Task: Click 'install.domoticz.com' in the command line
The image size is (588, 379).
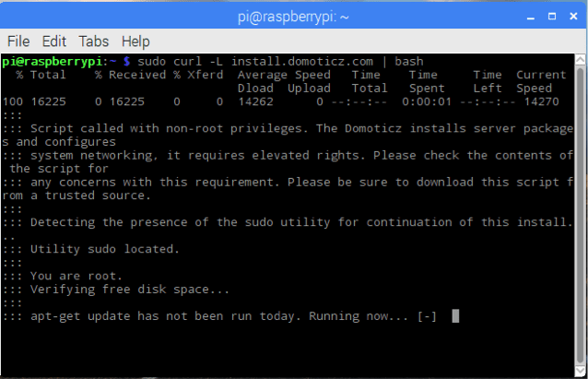Action: point(302,61)
